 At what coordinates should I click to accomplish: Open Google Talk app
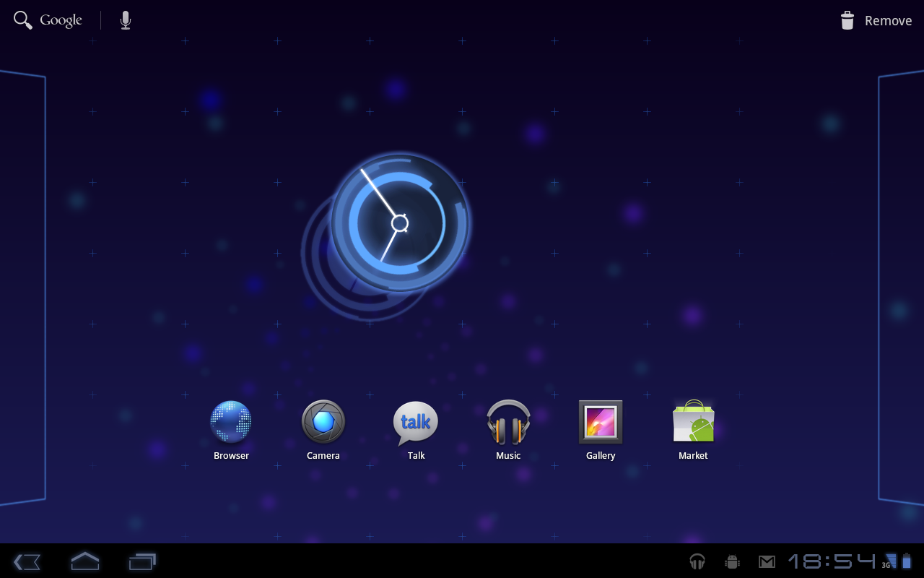click(416, 431)
